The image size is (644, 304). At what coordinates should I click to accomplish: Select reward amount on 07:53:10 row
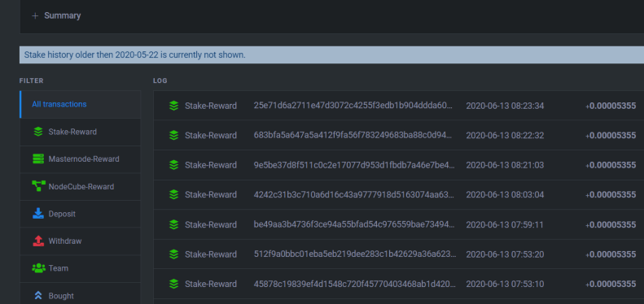tap(611, 284)
